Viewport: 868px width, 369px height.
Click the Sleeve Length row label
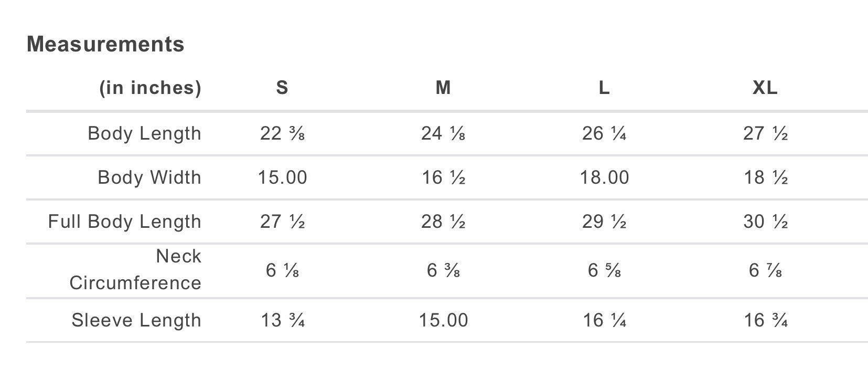136,320
